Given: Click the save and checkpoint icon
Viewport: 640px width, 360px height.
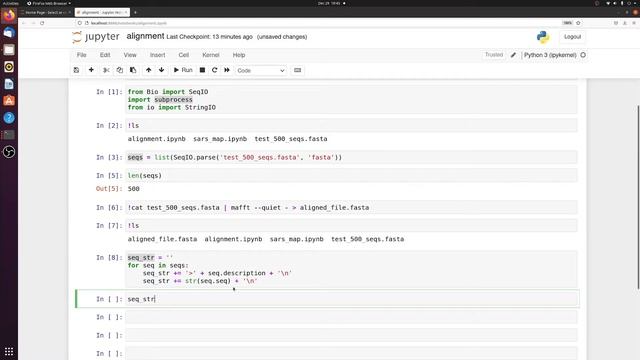Looking at the screenshot, I should (x=76, y=70).
